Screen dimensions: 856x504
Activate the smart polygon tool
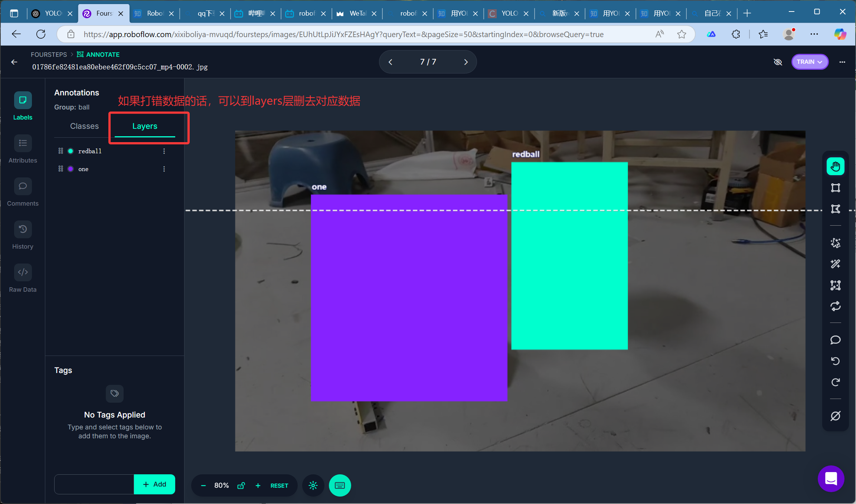pos(835,243)
